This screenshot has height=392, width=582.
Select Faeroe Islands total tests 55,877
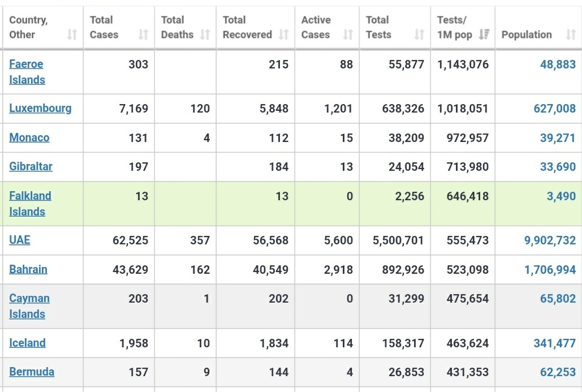coord(407,64)
